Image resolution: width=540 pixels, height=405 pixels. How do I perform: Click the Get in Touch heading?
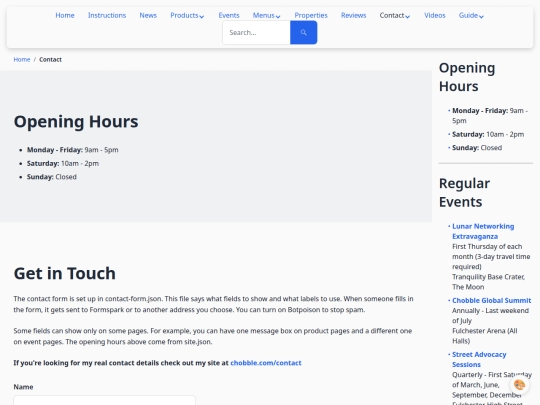click(65, 273)
